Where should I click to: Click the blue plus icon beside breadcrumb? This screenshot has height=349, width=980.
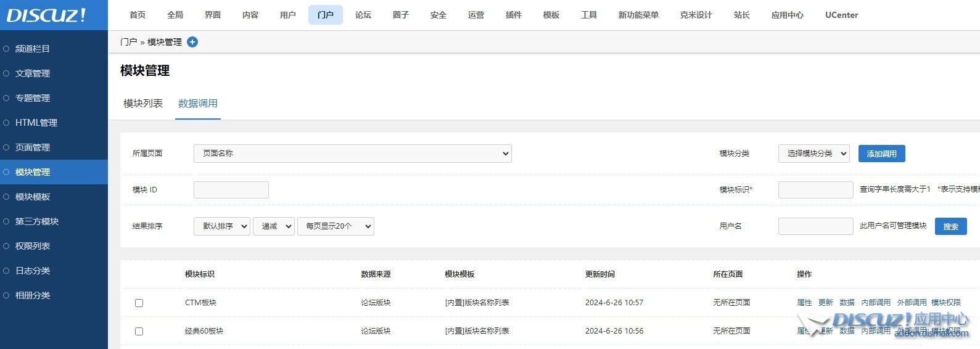pyautogui.click(x=192, y=42)
